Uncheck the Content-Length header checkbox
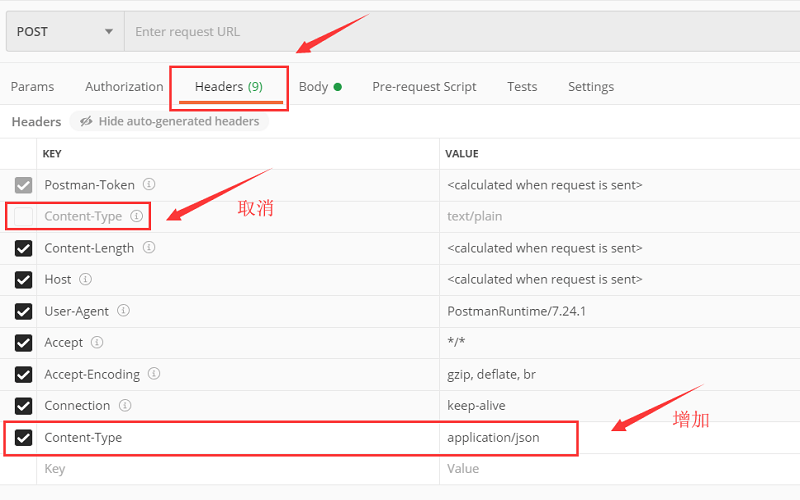 click(x=24, y=248)
